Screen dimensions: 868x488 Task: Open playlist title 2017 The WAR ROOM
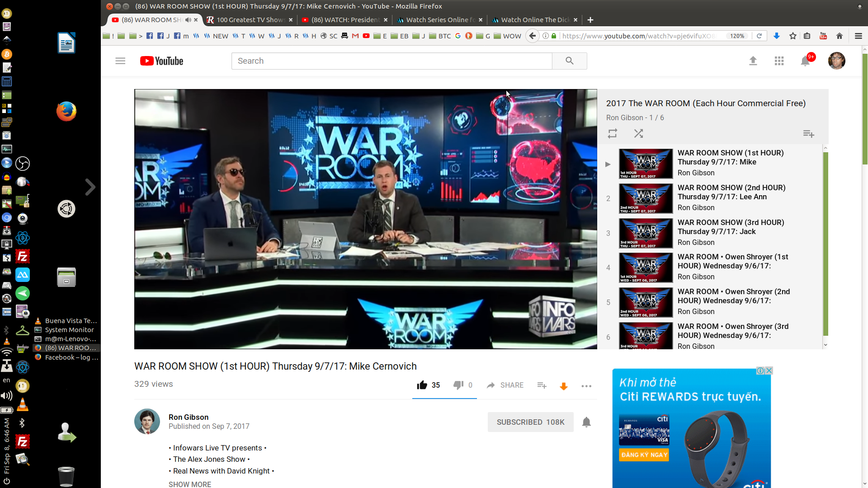(x=706, y=103)
